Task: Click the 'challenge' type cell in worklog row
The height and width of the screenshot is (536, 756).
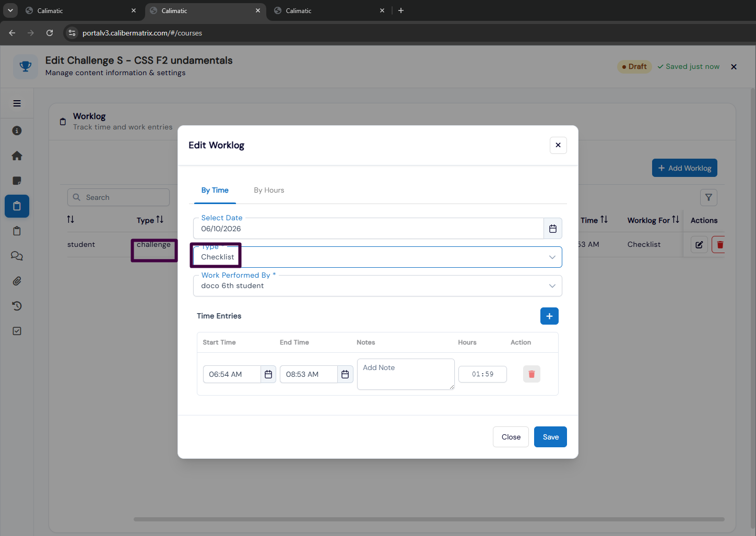Action: coord(153,244)
